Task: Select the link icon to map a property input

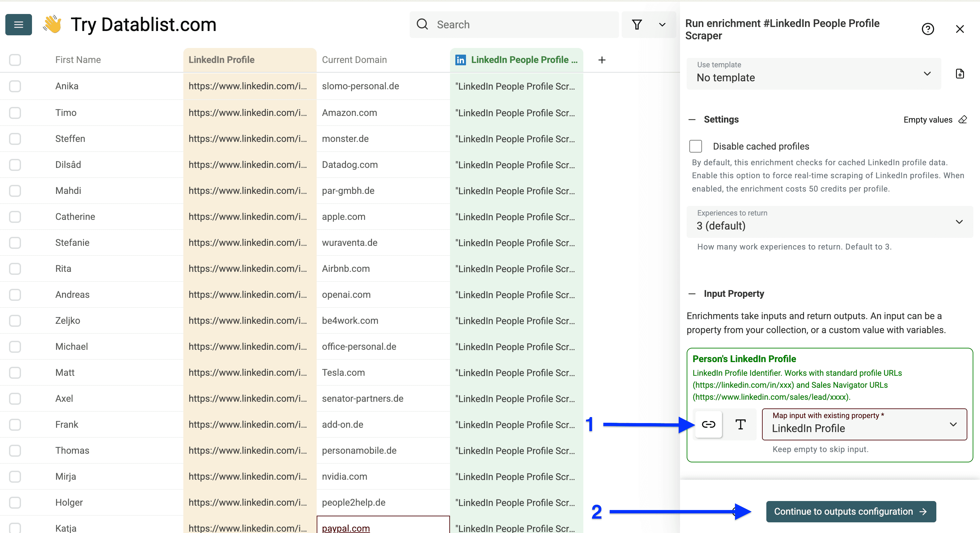Action: (x=708, y=424)
